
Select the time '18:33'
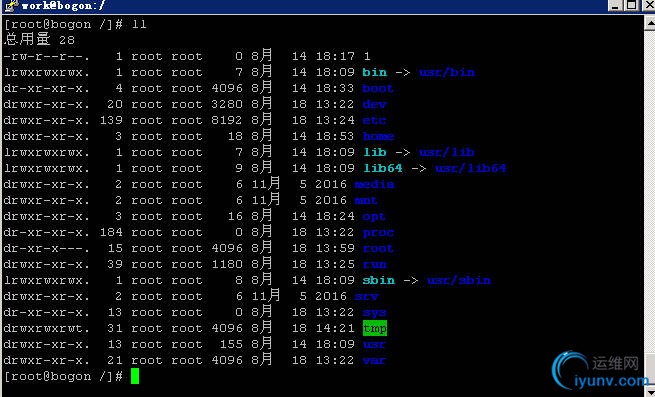point(335,88)
